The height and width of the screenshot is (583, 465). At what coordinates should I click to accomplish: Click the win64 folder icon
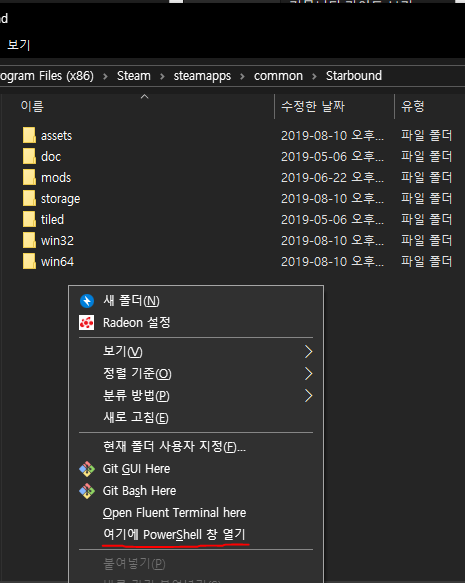(29, 261)
